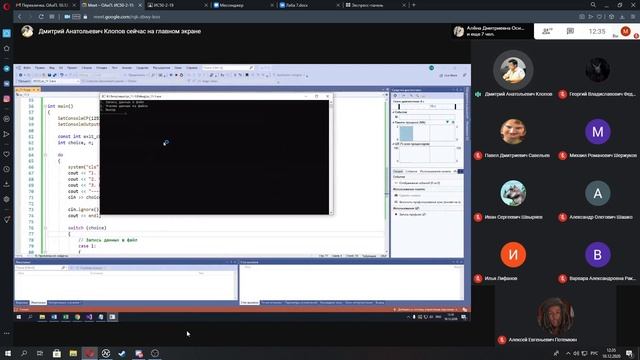This screenshot has height=360, width=640.
Task: Open Instagram in the Opera sidebar
Action: click(7, 99)
